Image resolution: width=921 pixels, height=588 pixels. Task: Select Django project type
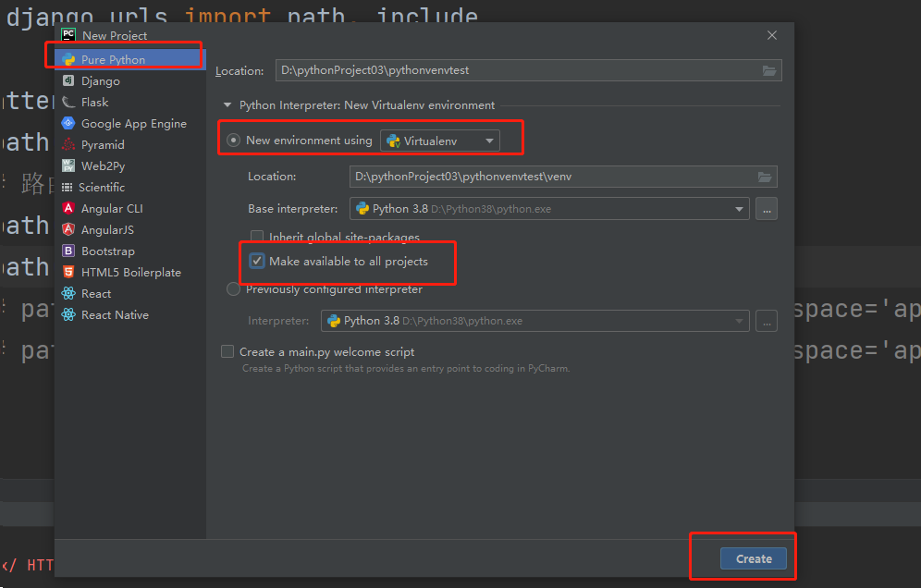pyautogui.click(x=129, y=81)
